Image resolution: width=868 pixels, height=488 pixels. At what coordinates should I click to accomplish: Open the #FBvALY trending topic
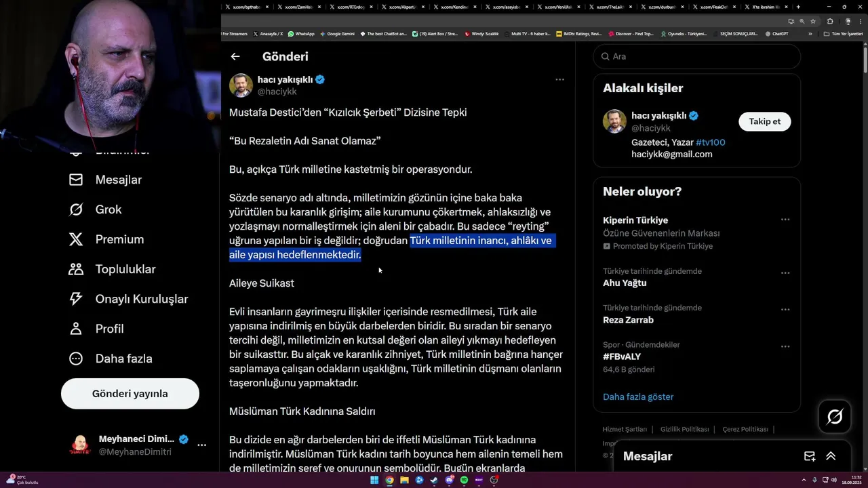pos(622,357)
